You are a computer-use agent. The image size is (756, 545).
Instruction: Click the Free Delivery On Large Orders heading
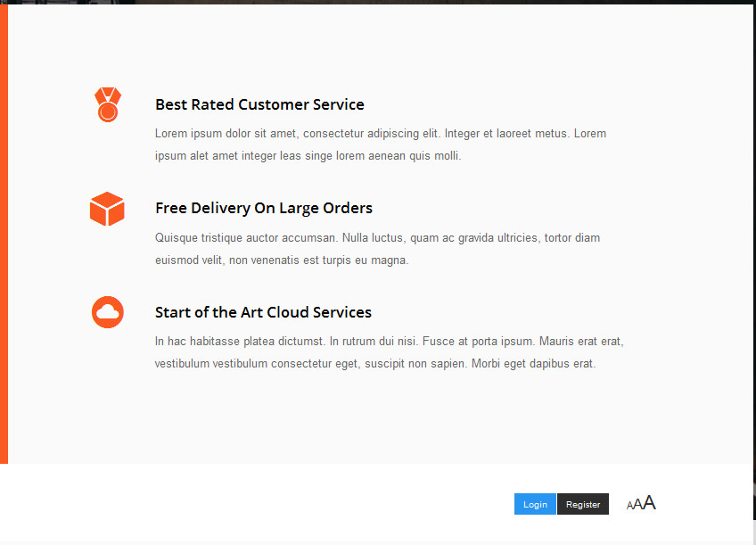tap(264, 209)
